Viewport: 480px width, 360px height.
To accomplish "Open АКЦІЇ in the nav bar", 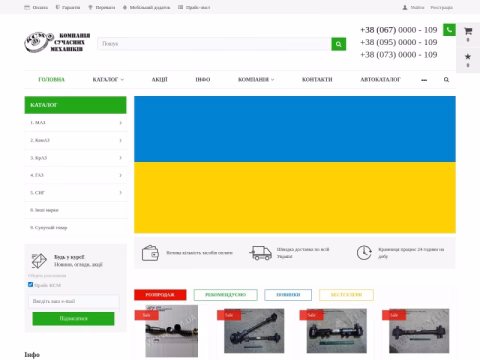I will coord(160,80).
